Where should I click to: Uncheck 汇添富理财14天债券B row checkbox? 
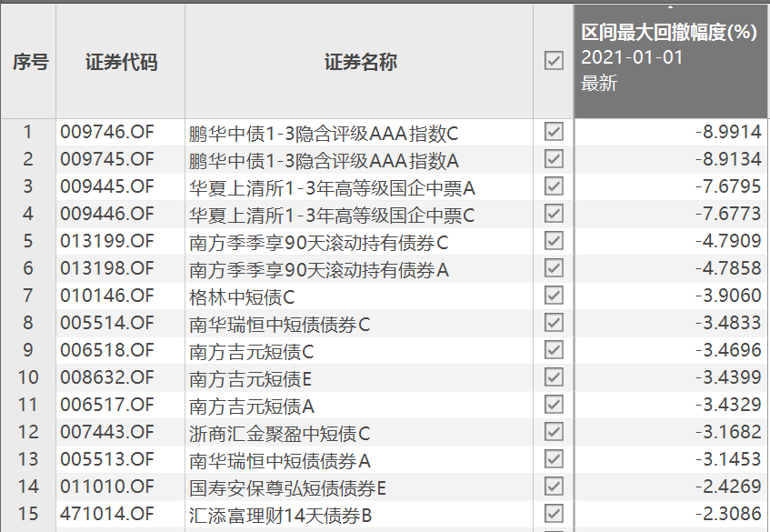(x=555, y=515)
